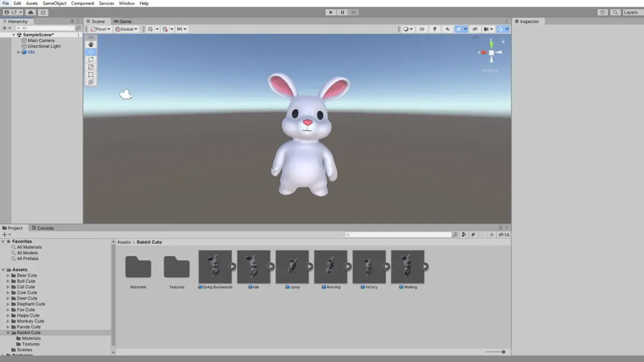This screenshot has width=644, height=362.
Task: Select All Materials favorite search
Action: [x=29, y=247]
